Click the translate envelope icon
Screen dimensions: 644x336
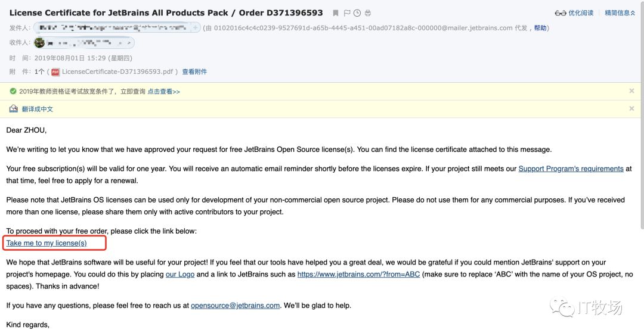[x=14, y=109]
